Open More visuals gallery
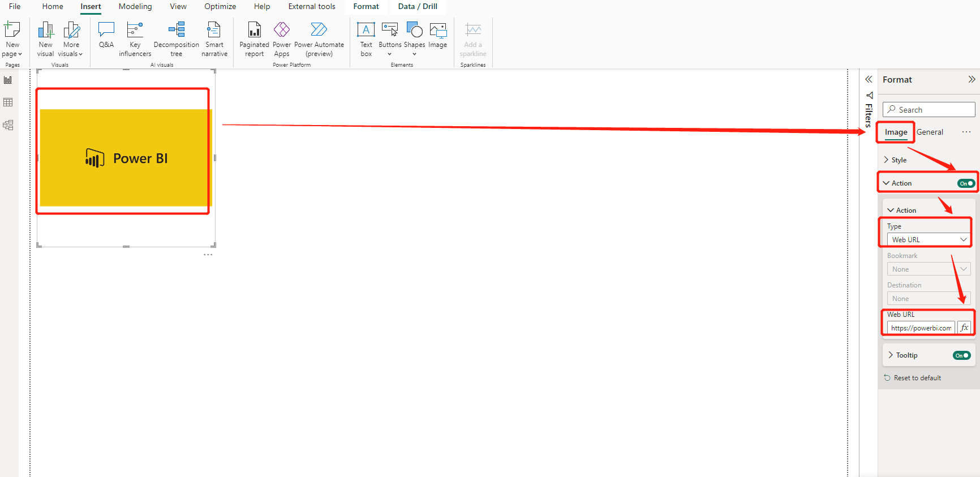Screen dimensions: 980x477 pyautogui.click(x=71, y=38)
